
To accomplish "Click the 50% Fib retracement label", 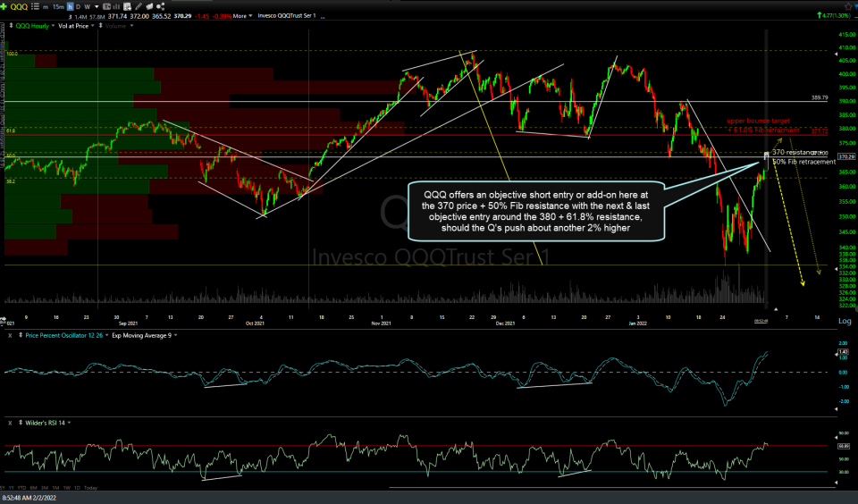I will coord(803,162).
